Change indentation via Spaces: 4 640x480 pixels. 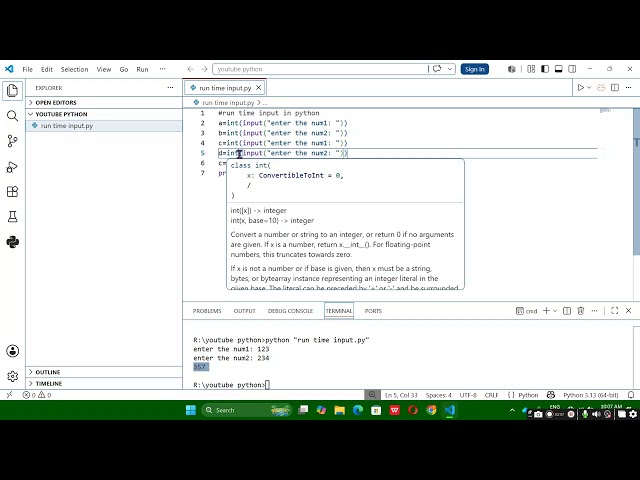[438, 395]
